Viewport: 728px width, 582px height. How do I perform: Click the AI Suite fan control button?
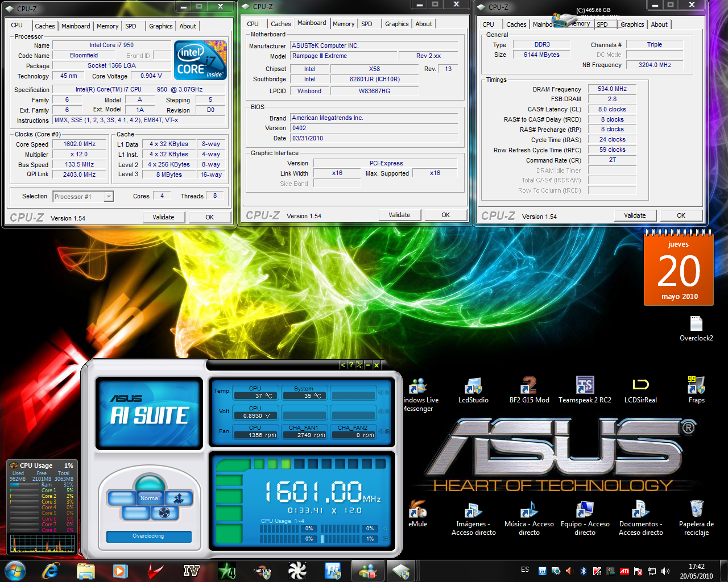pos(164,513)
